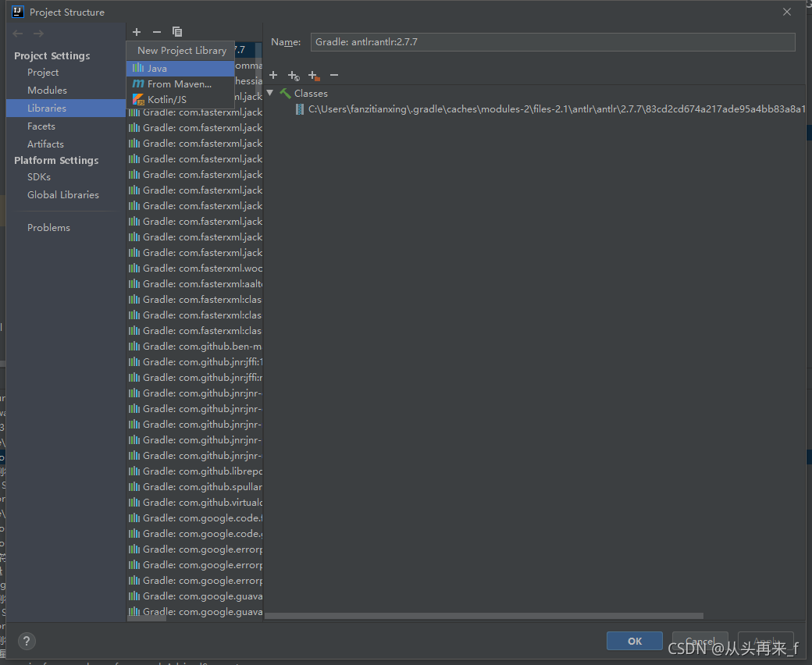
Task: Select library 'Gradle: com.fasterxml:aalt'
Action: 195,283
